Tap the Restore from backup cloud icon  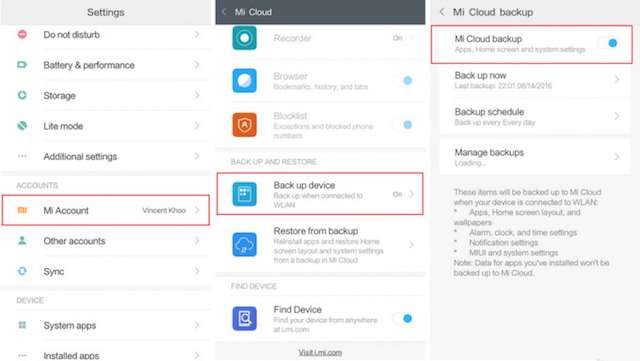click(x=244, y=244)
